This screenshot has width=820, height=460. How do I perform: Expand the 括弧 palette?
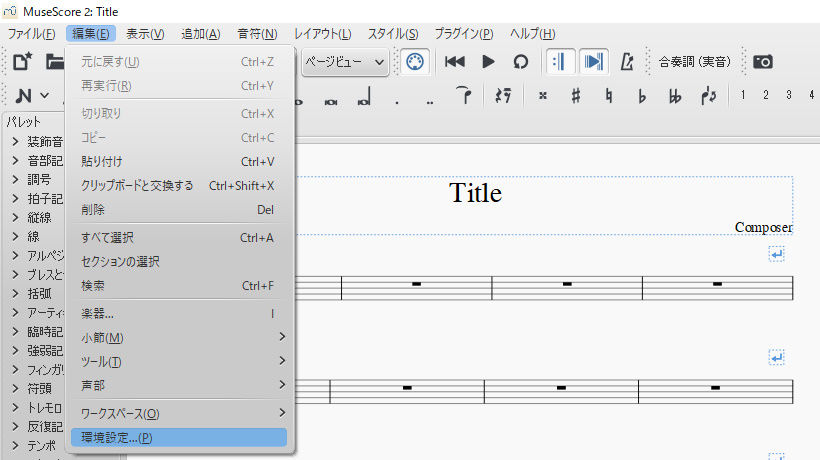coord(15,293)
